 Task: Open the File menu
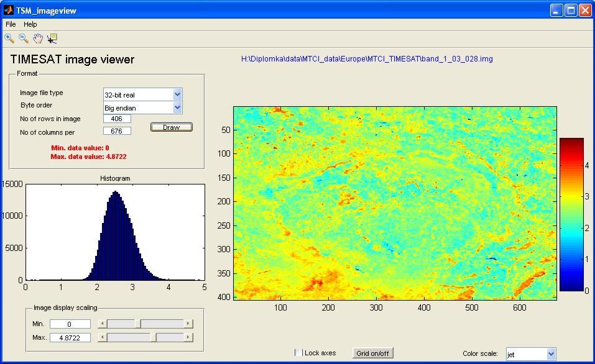click(x=11, y=24)
